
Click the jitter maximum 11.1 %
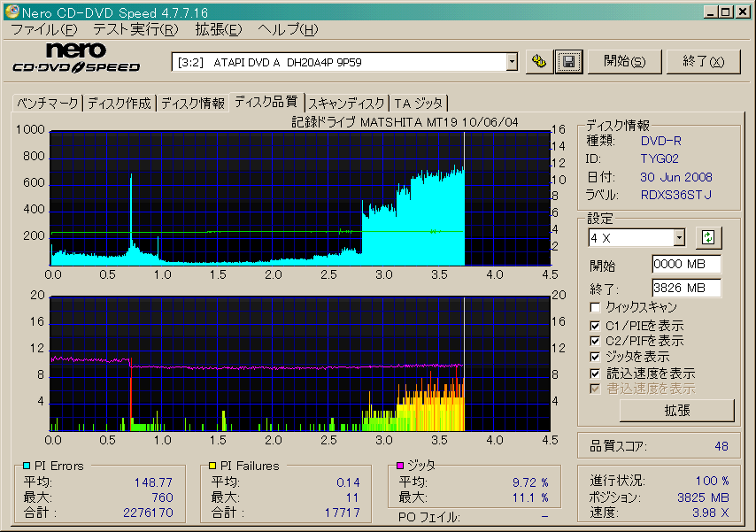point(530,497)
